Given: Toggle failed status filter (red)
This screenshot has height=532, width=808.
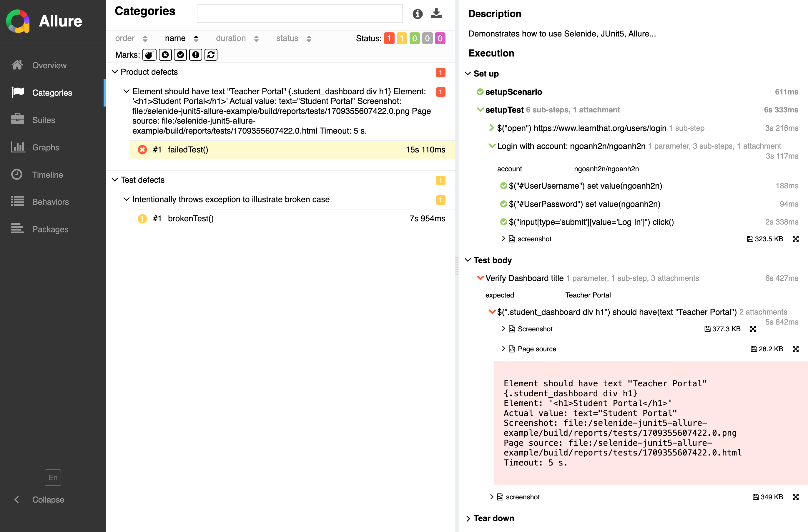Looking at the screenshot, I should click(389, 38).
